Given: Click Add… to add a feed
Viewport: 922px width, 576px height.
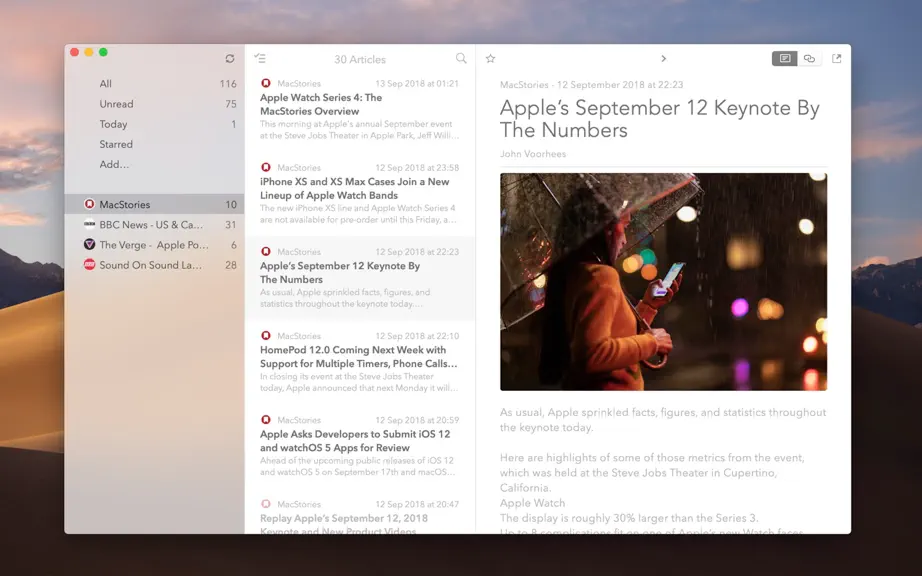Looking at the screenshot, I should click(114, 165).
